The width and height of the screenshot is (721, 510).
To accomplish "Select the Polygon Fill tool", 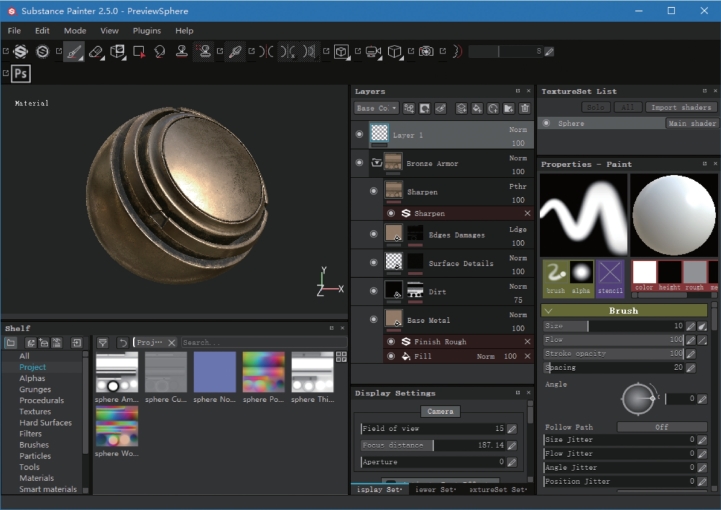I will pyautogui.click(x=139, y=52).
